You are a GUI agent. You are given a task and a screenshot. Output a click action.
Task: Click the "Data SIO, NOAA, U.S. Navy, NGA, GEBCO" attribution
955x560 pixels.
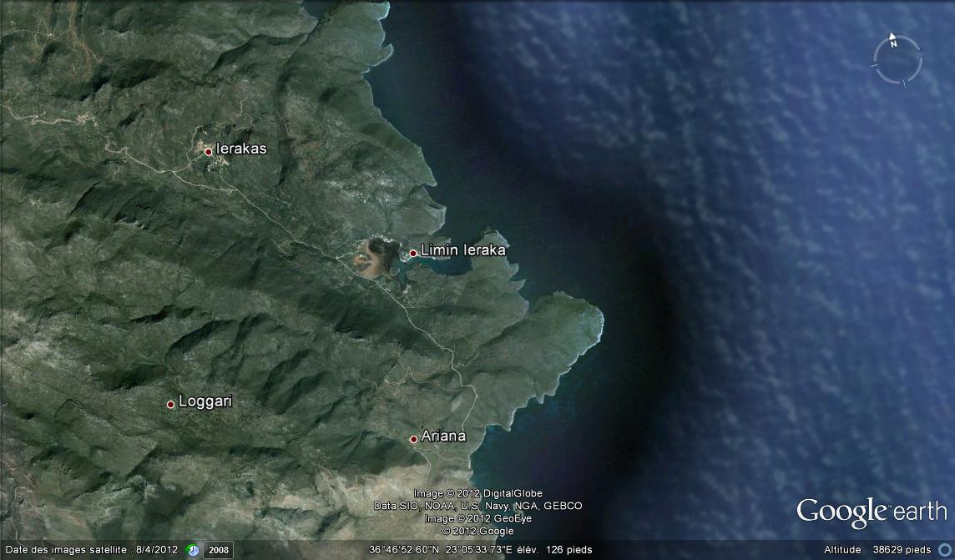coord(478,506)
